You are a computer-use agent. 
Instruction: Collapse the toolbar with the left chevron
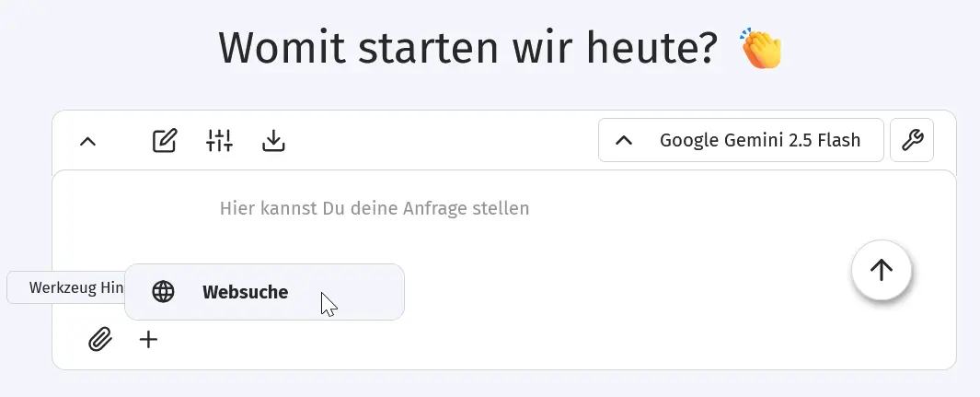coord(88,141)
